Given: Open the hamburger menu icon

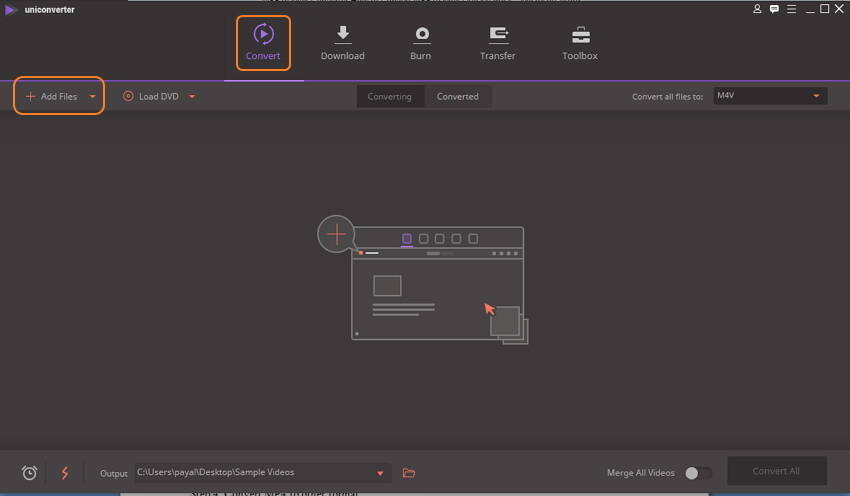Looking at the screenshot, I should click(x=791, y=9).
